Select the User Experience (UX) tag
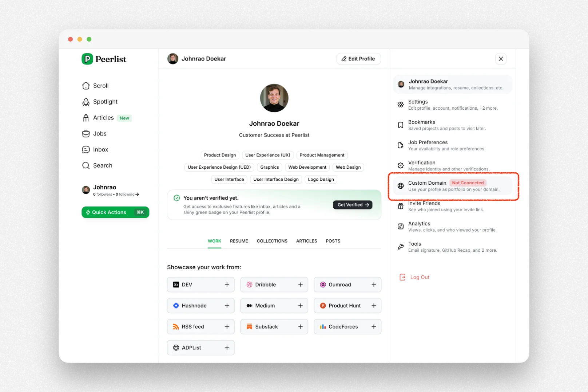The height and width of the screenshot is (392, 588). pyautogui.click(x=268, y=155)
